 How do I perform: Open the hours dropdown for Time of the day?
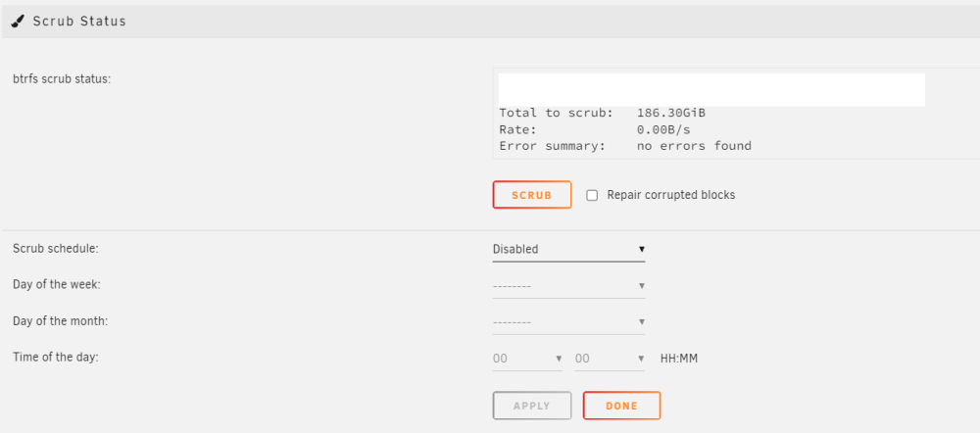click(527, 359)
